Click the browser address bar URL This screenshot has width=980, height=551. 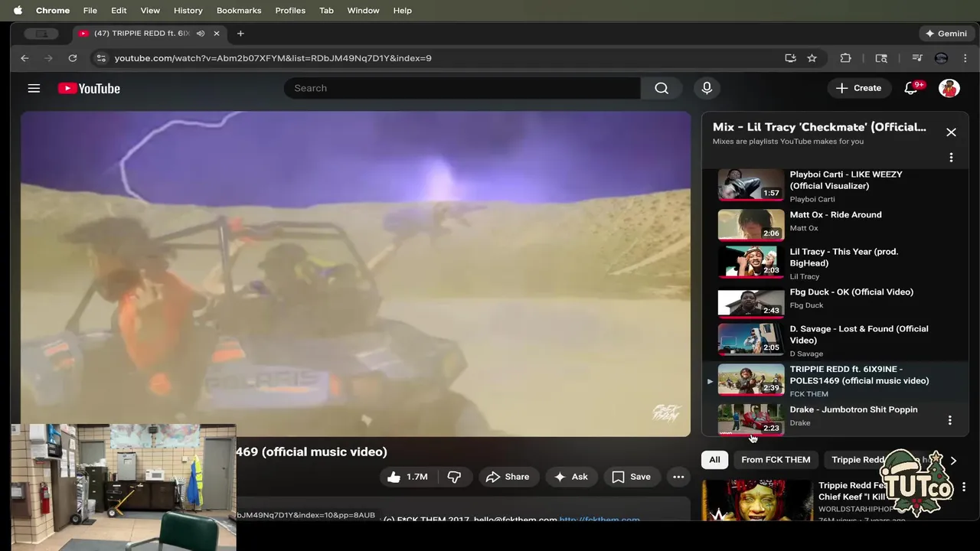(273, 58)
